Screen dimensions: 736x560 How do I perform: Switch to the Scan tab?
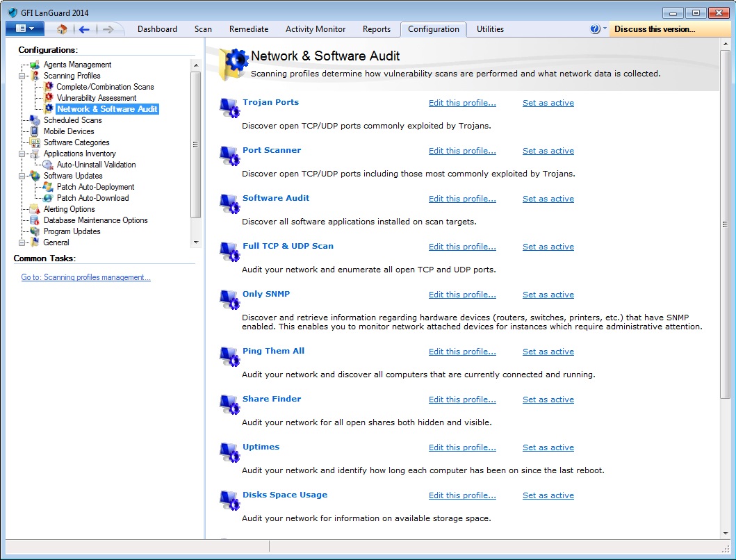[203, 29]
